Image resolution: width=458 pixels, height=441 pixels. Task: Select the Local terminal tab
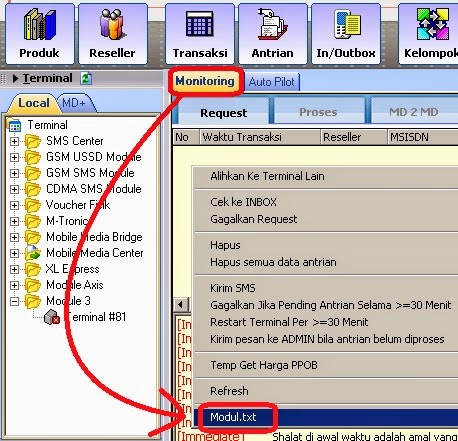(x=34, y=103)
